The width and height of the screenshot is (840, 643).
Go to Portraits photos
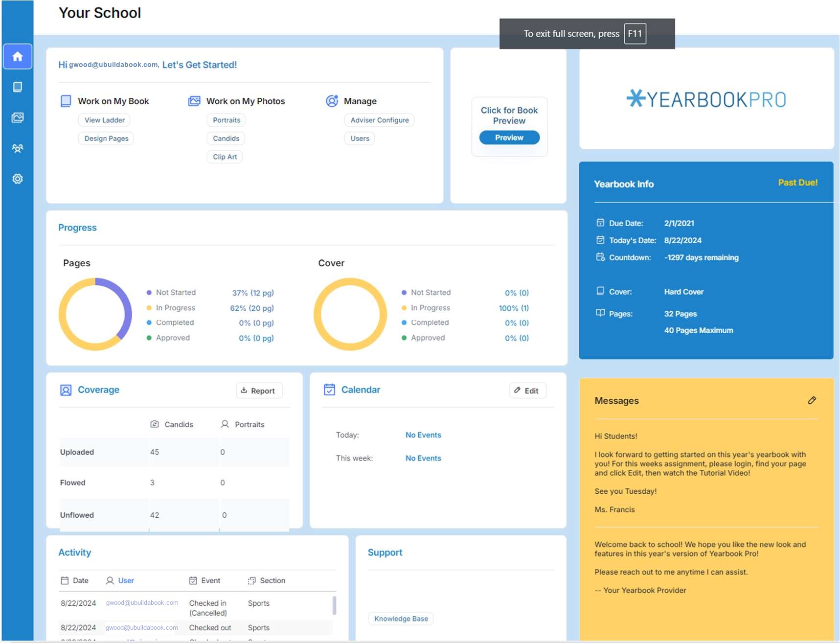[x=227, y=120]
